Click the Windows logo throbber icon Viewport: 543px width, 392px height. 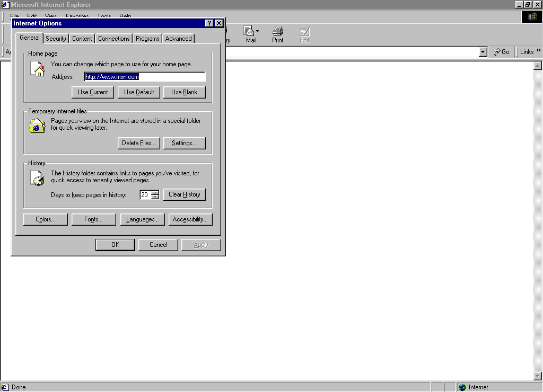[x=532, y=17]
